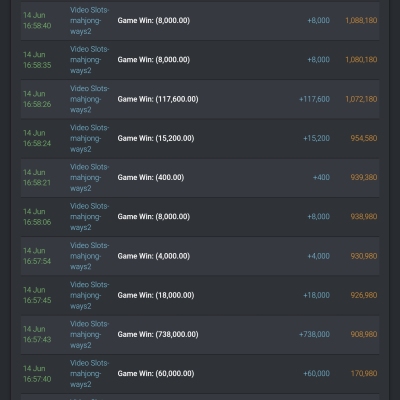Click the 1,088,180 balance at the top

click(x=361, y=21)
